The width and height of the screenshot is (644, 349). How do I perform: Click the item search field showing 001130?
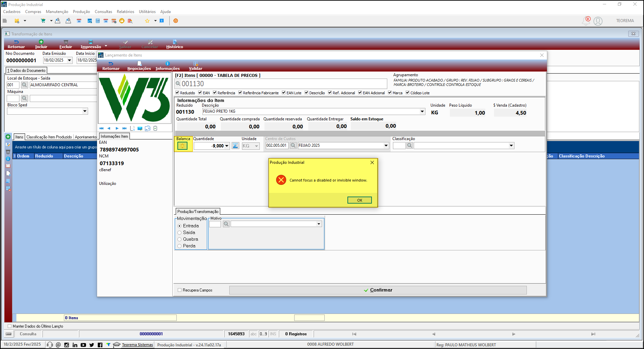click(x=281, y=84)
